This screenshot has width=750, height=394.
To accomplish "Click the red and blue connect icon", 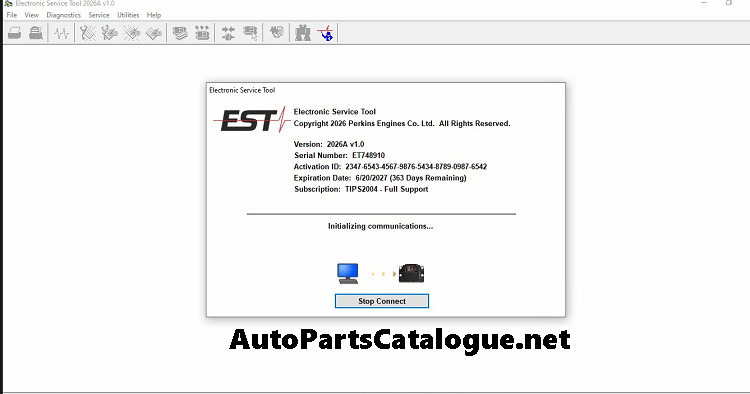I will (326, 33).
